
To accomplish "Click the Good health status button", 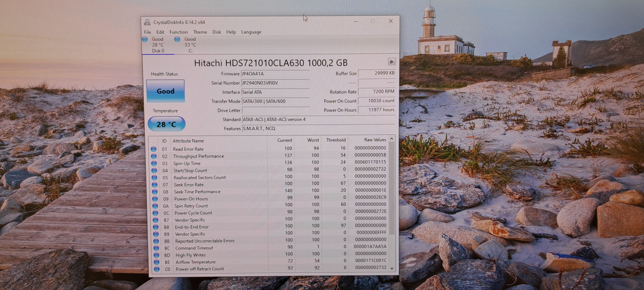I will point(165,91).
